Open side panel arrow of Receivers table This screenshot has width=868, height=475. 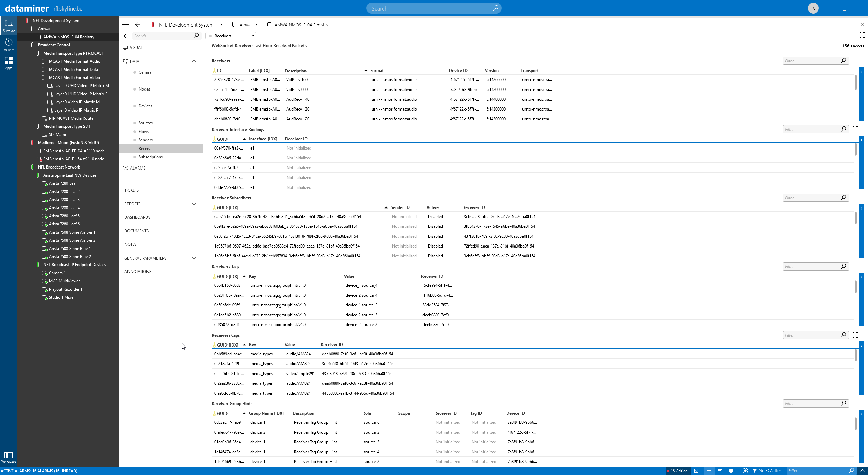[x=861, y=71]
